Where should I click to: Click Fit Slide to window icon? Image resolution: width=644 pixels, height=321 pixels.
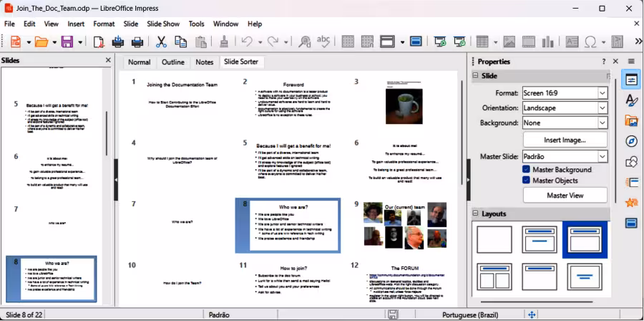click(532, 315)
